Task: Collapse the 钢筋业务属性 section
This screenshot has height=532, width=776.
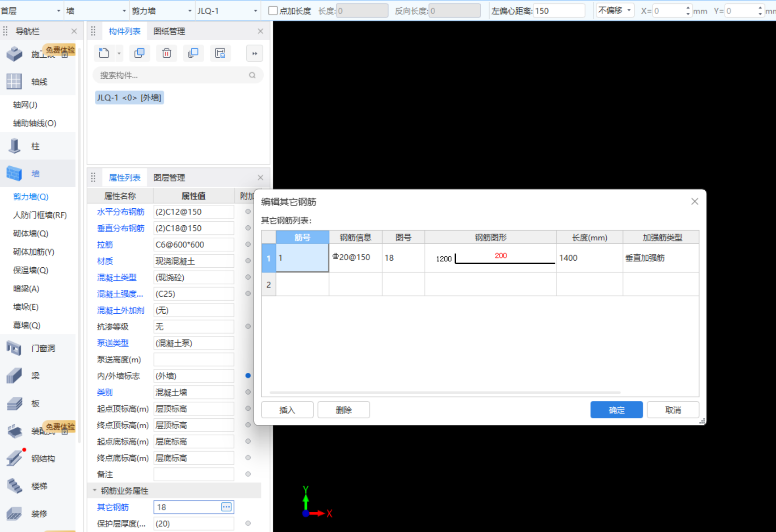Action: click(94, 490)
